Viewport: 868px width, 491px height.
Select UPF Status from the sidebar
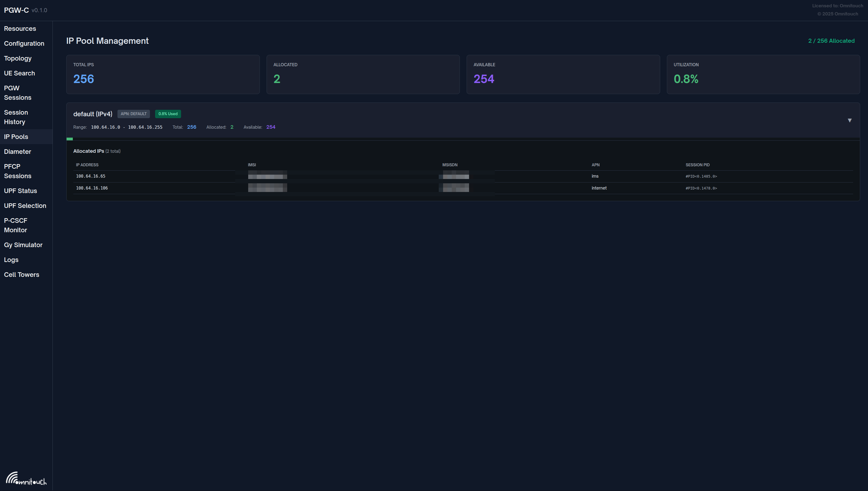click(x=20, y=191)
